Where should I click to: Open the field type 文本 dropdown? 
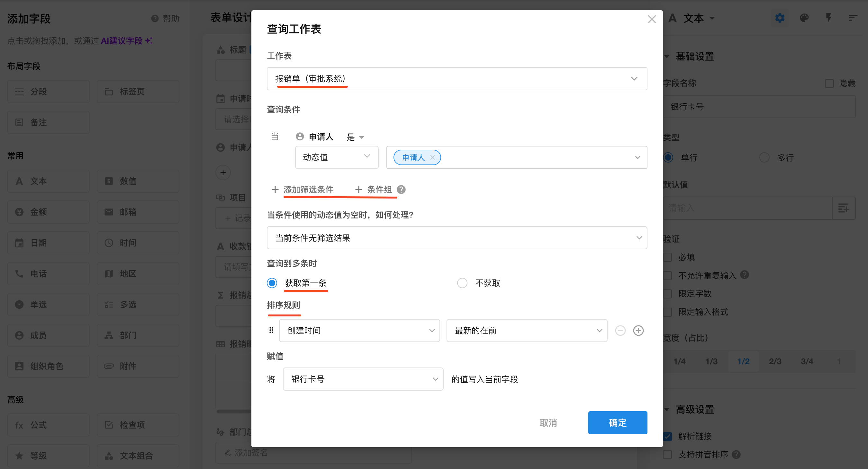[x=692, y=18]
